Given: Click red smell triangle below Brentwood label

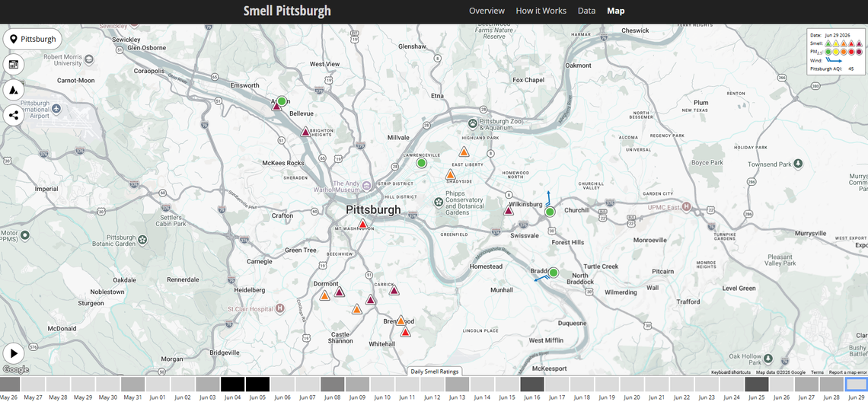Looking at the screenshot, I should point(405,332).
